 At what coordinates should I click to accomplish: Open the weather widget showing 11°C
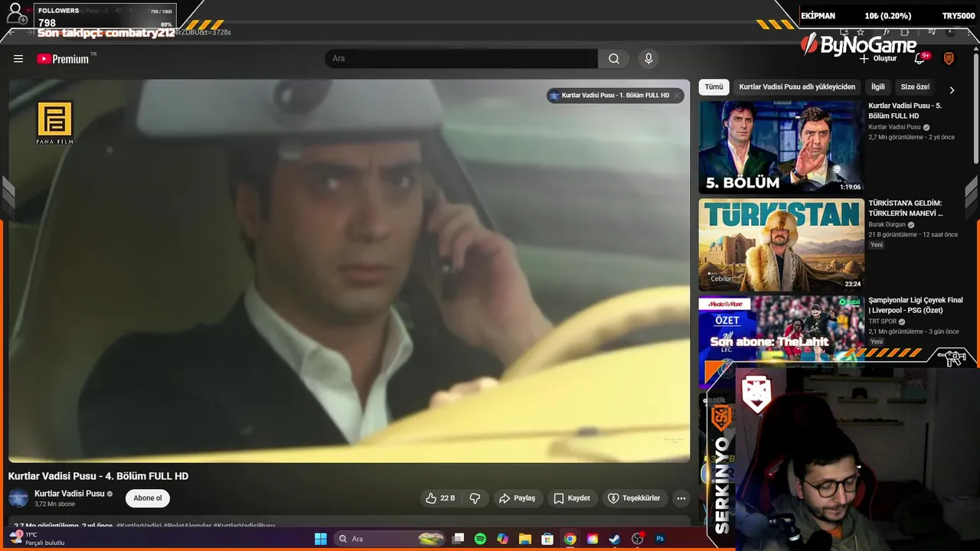[37, 539]
